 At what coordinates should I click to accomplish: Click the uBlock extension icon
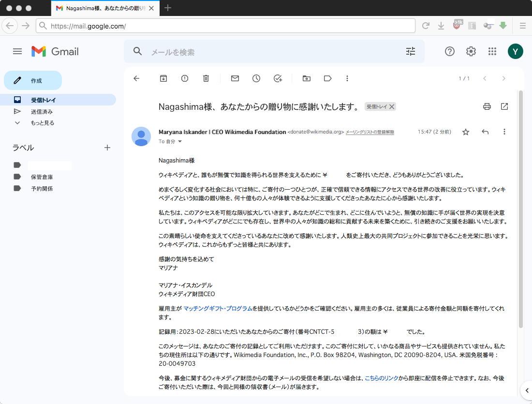click(458, 25)
